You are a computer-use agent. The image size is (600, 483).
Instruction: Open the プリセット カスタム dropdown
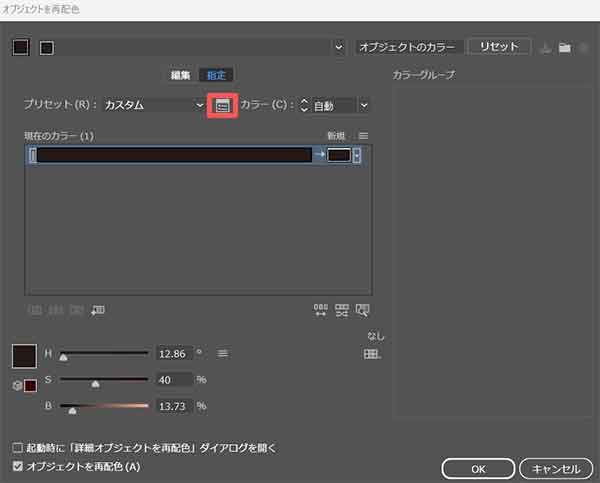coord(154,105)
